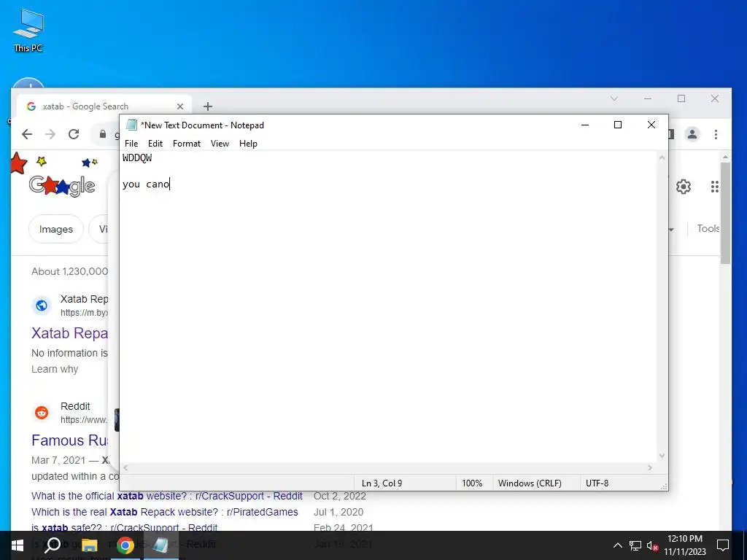Click the Chrome address bar lock icon

(x=102, y=134)
